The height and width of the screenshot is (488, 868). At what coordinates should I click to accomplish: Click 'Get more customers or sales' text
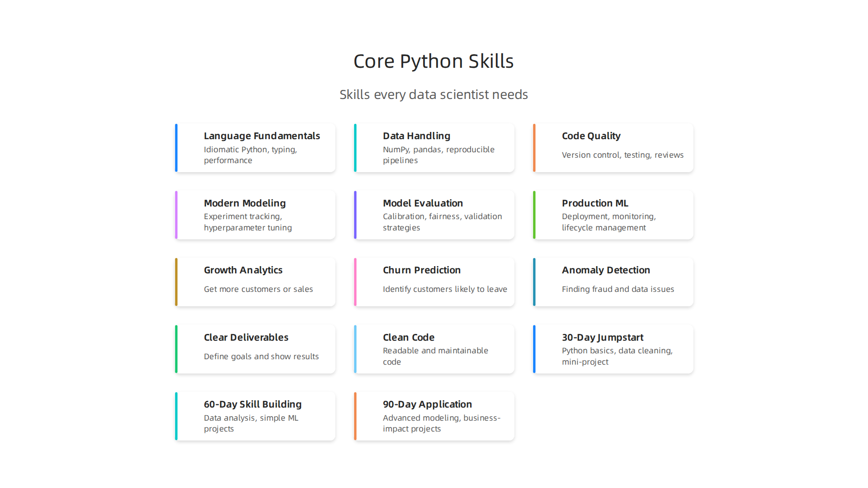258,289
